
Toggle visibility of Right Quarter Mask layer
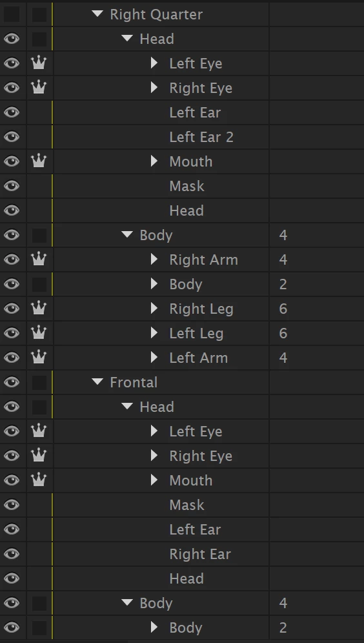pyautogui.click(x=12, y=186)
